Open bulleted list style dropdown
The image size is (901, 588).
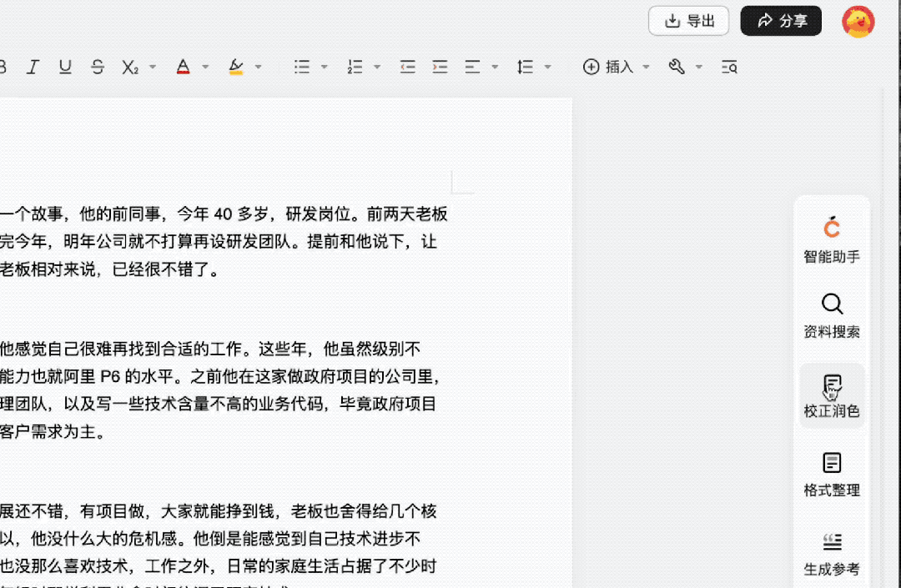coord(324,68)
